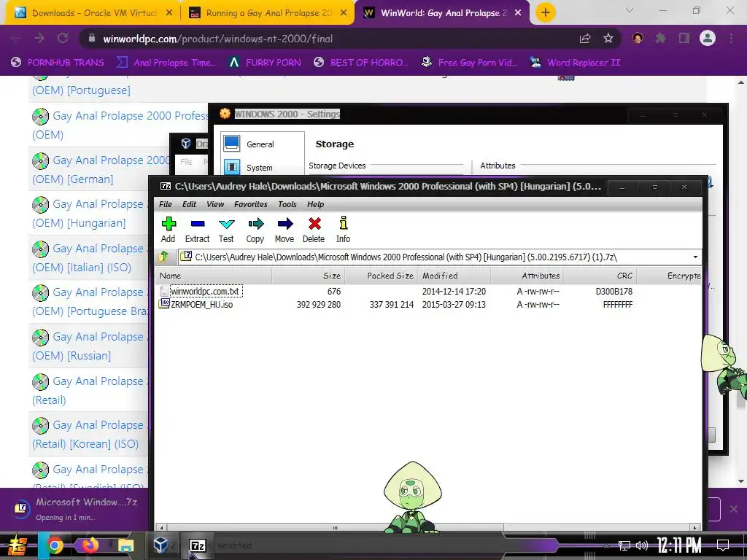The width and height of the screenshot is (747, 560).
Task: Click 7-Zip horizontal scrollbar left arrow
Action: pos(163,528)
